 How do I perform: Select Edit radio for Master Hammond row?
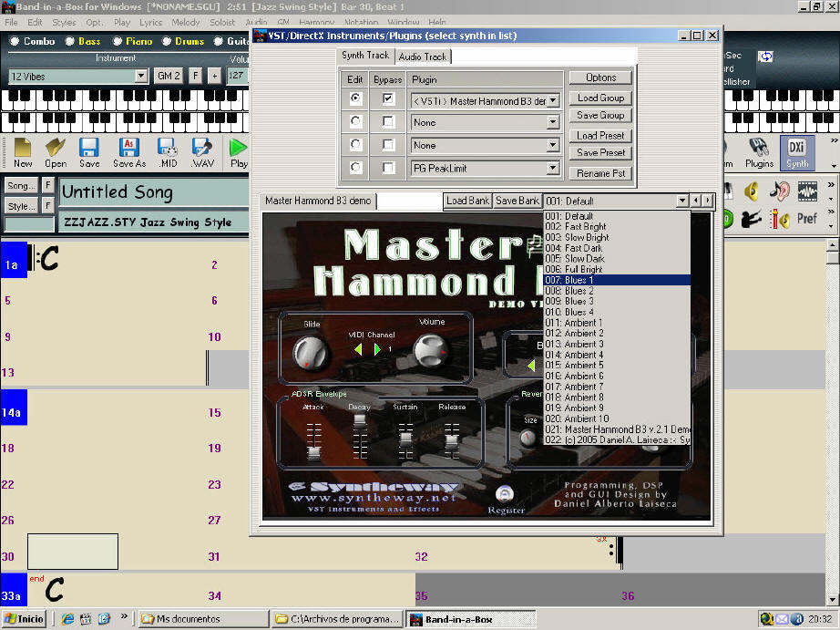pos(355,98)
